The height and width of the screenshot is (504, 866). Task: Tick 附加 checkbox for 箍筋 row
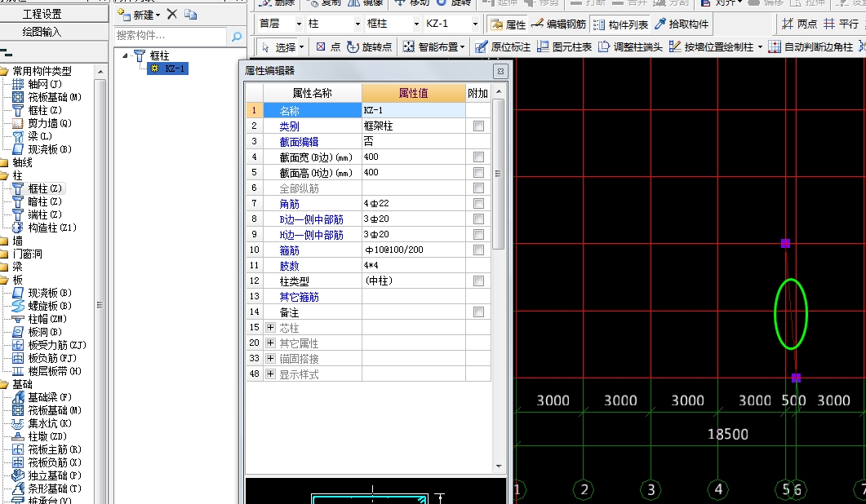(x=478, y=250)
